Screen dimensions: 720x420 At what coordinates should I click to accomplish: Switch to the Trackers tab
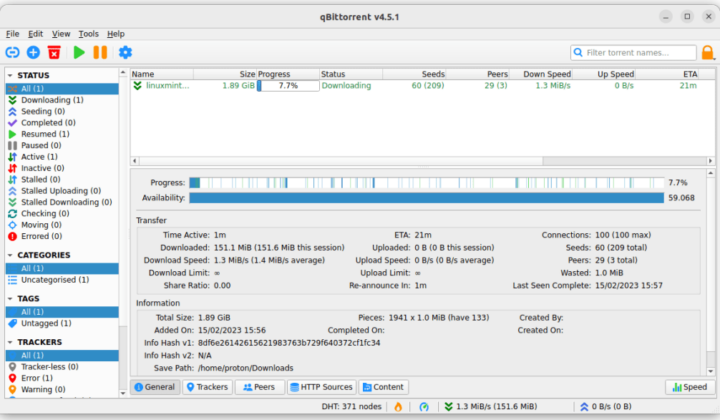point(208,387)
